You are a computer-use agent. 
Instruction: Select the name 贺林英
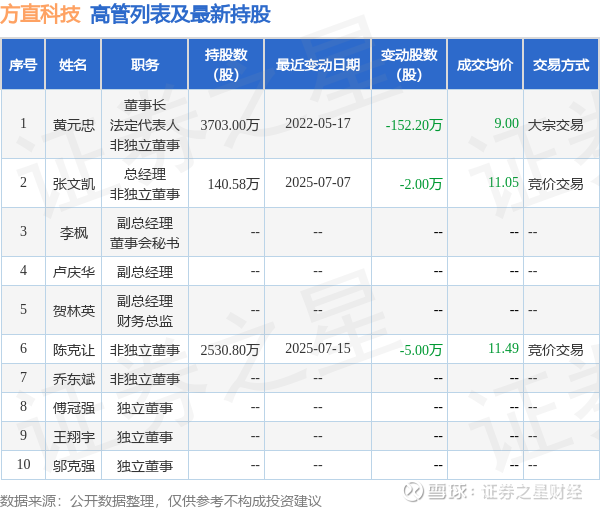pos(73,311)
